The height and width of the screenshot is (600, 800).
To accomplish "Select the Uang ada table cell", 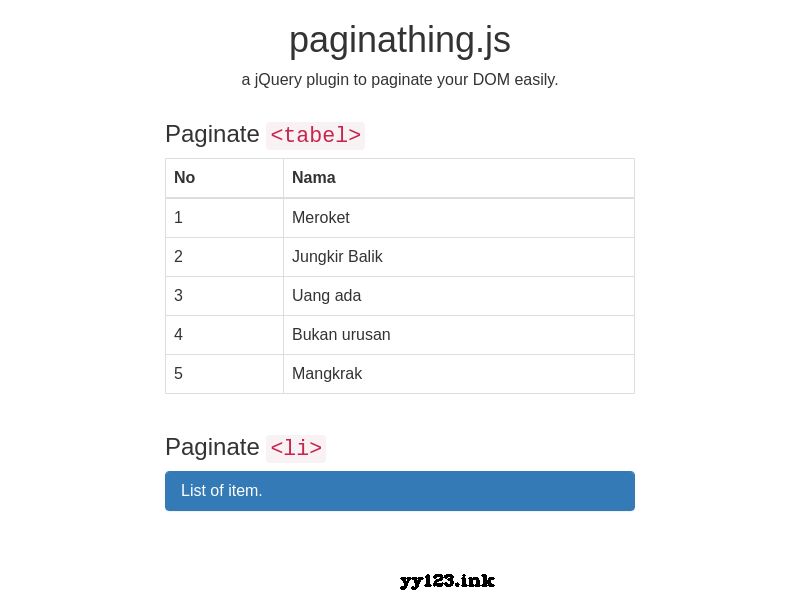I will 459,296.
